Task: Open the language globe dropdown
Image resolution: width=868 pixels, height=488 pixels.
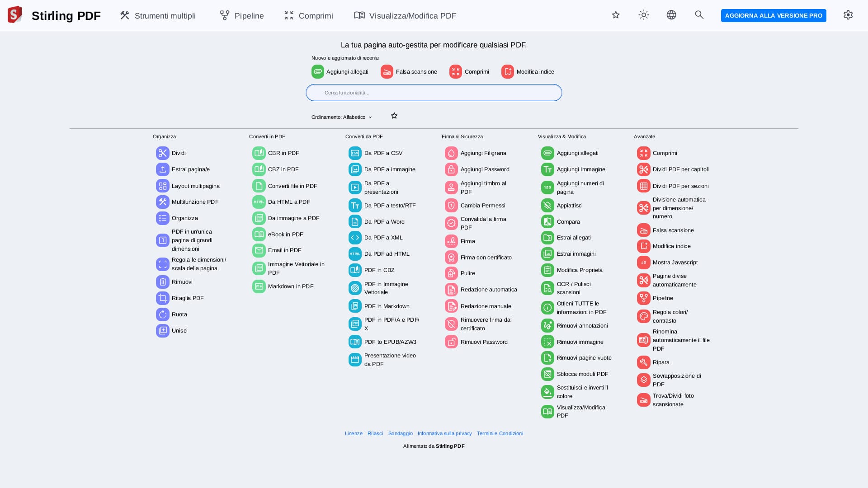Action: (671, 15)
